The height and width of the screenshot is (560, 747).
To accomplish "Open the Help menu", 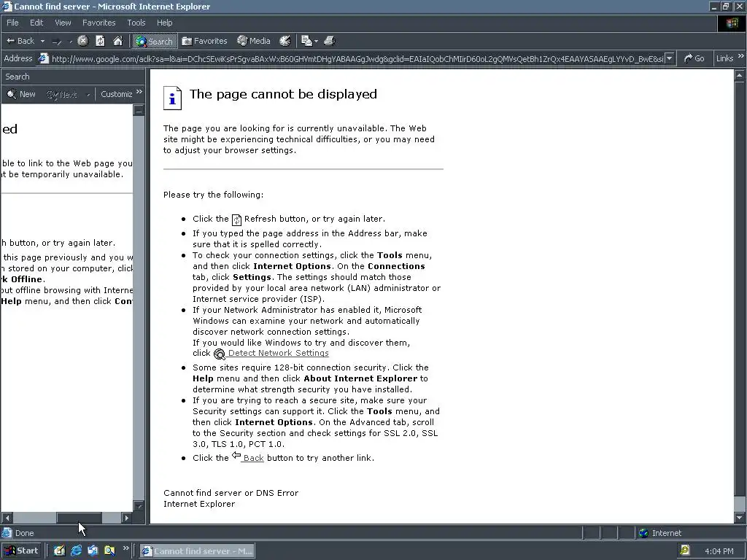I will point(164,23).
